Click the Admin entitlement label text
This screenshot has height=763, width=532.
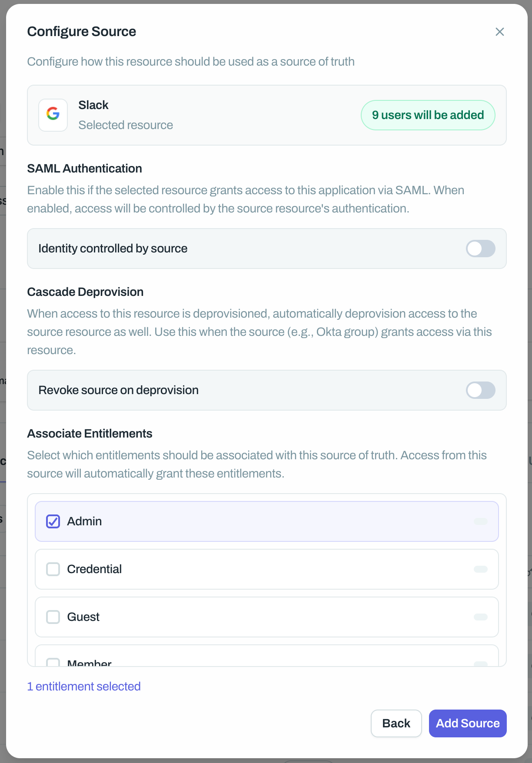84,521
